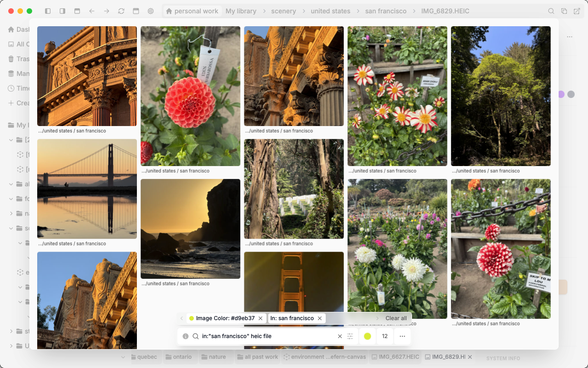Remove the Image Color #d9eb37 filter chip
Screen dimensions: 588x368
click(x=260, y=318)
